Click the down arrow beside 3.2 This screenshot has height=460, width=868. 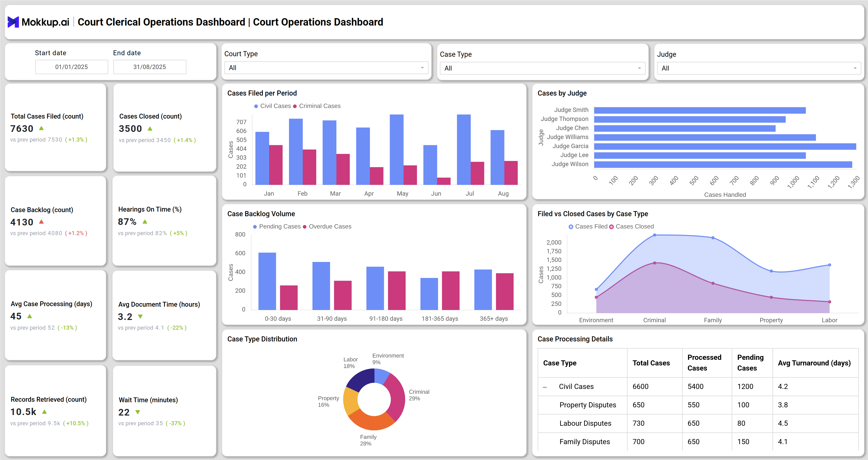tap(140, 317)
